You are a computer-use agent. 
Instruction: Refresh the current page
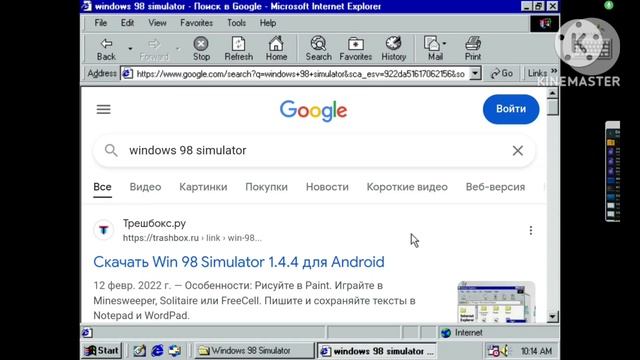click(238, 49)
